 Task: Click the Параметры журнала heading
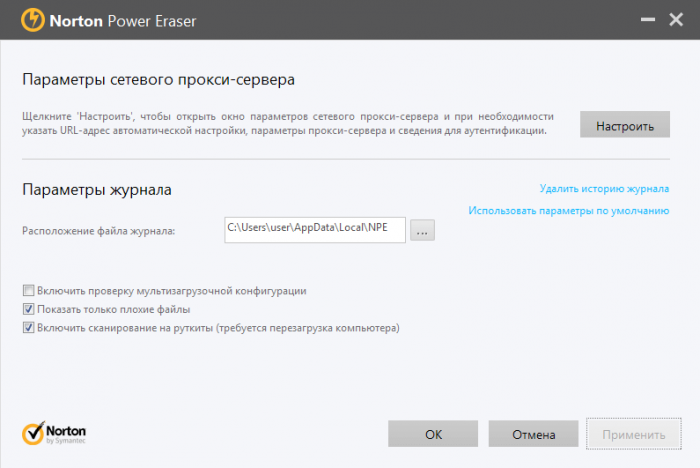coord(97,190)
